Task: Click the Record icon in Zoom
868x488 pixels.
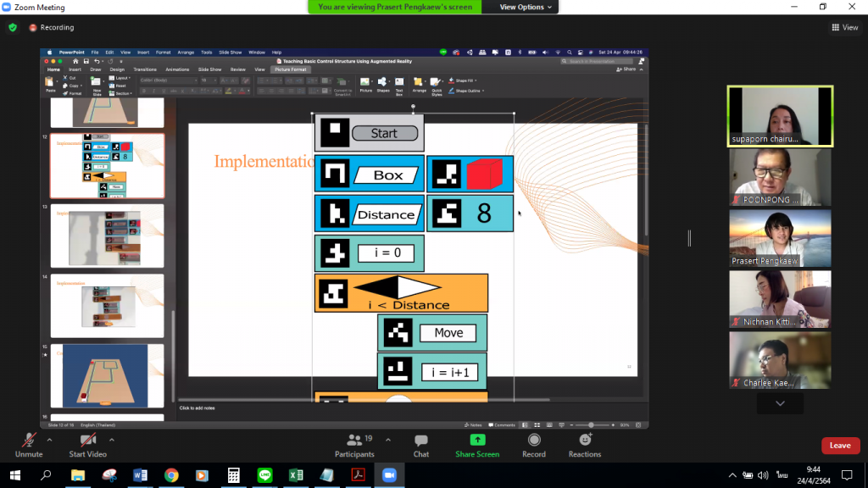Action: pos(534,440)
